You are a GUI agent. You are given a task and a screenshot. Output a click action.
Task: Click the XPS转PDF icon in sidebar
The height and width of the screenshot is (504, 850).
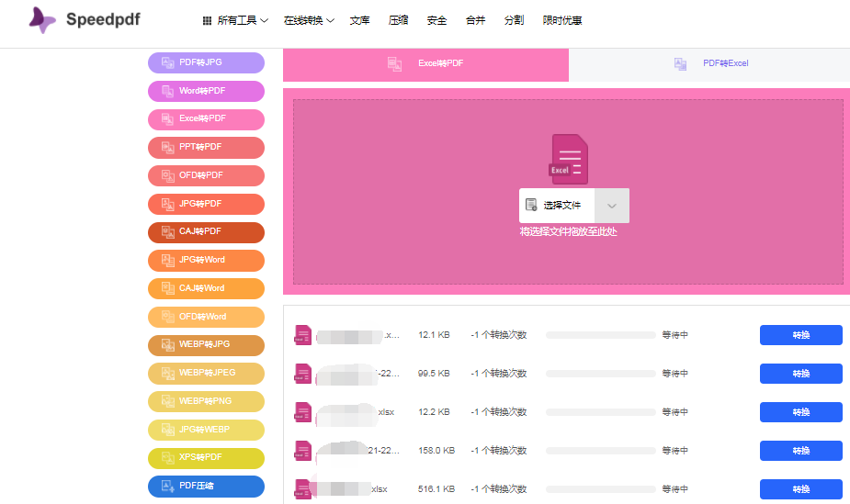coord(168,458)
